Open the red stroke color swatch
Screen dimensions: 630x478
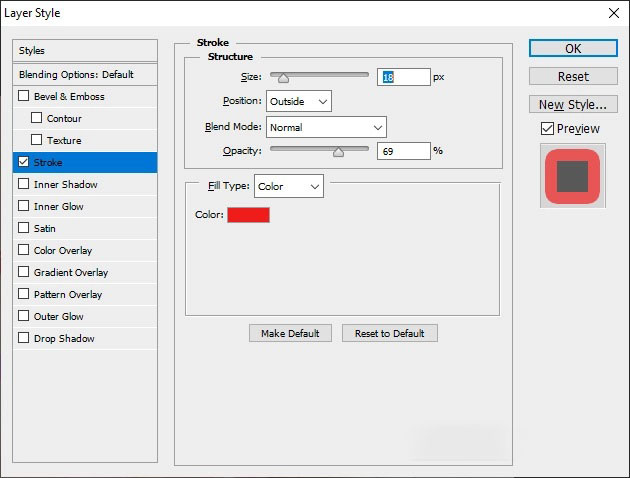tap(248, 215)
